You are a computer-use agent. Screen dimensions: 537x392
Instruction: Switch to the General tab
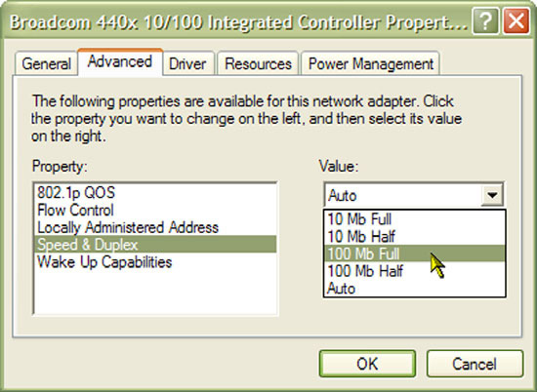coord(46,64)
